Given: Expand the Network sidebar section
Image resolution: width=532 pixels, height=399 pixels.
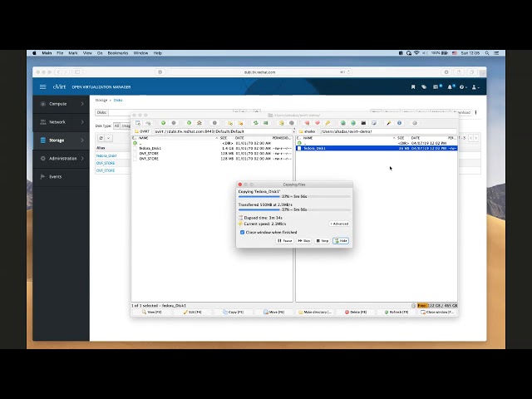Looking at the screenshot, I should tap(61, 122).
